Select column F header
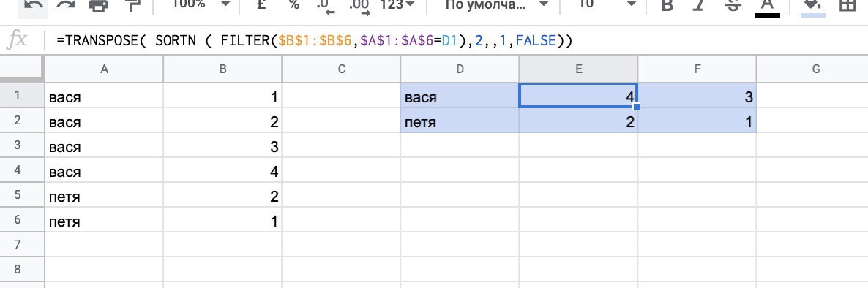Viewport: 868px width, 288px height. click(x=697, y=69)
